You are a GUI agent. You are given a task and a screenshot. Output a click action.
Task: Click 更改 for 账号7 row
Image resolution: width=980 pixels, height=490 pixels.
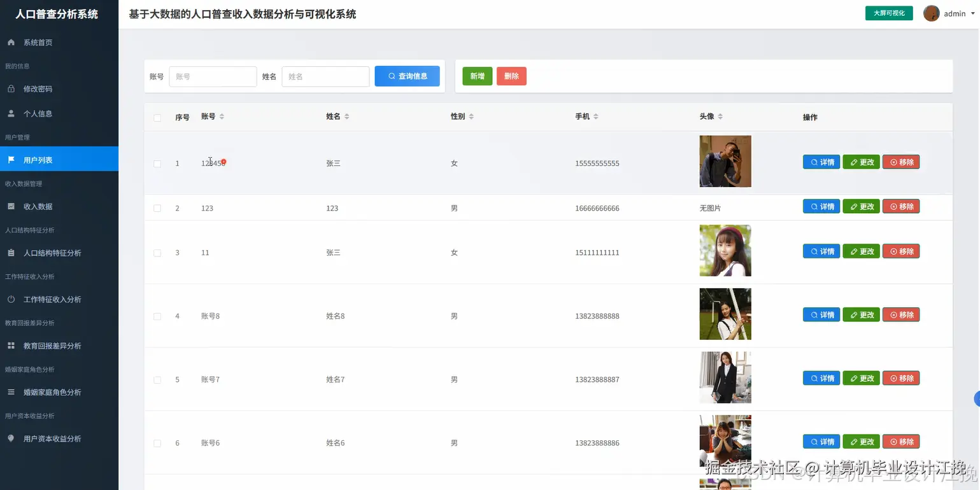point(862,379)
